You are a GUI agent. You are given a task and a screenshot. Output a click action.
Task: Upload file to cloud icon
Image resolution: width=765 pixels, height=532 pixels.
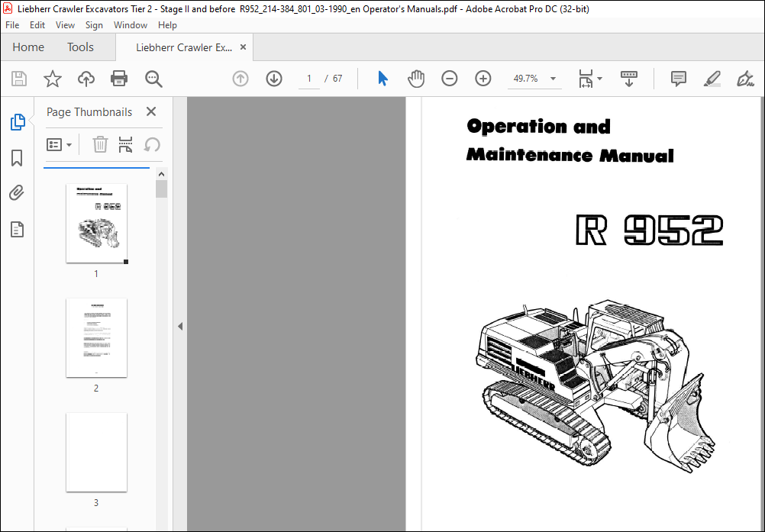pyautogui.click(x=86, y=79)
